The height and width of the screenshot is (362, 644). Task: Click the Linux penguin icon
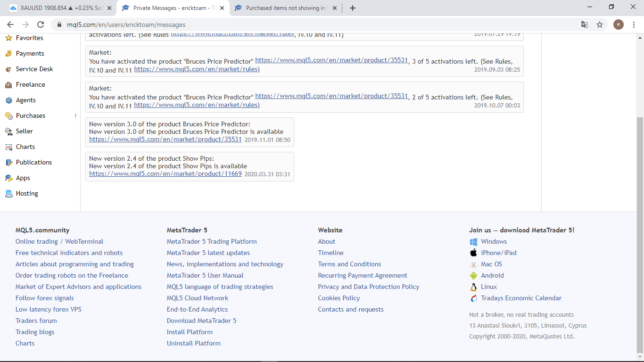coord(473,287)
